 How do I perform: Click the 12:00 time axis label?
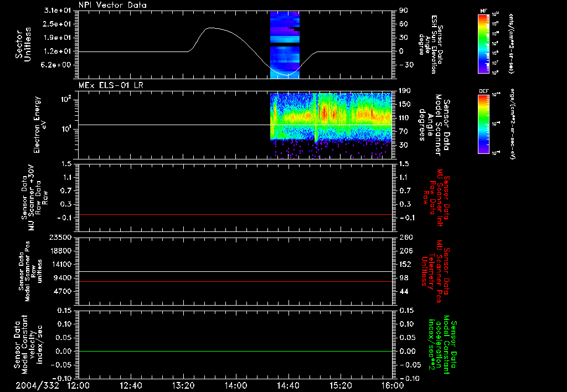[x=79, y=386]
